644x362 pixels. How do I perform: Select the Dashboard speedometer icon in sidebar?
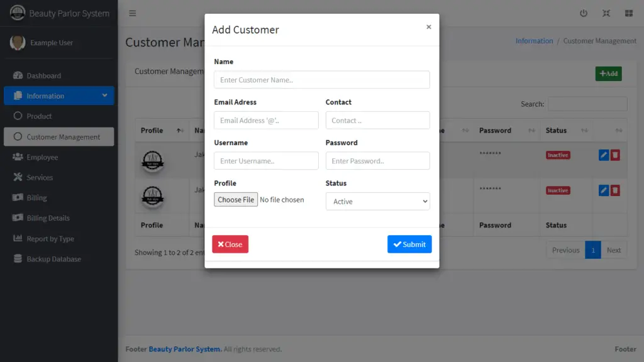pos(17,75)
